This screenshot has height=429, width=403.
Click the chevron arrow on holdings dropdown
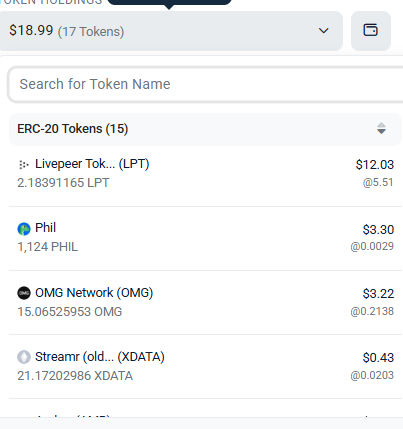pos(323,31)
